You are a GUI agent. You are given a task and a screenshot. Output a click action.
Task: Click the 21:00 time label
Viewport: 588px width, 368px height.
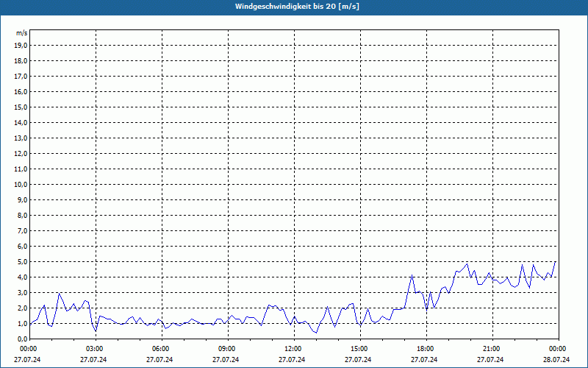(x=492, y=349)
